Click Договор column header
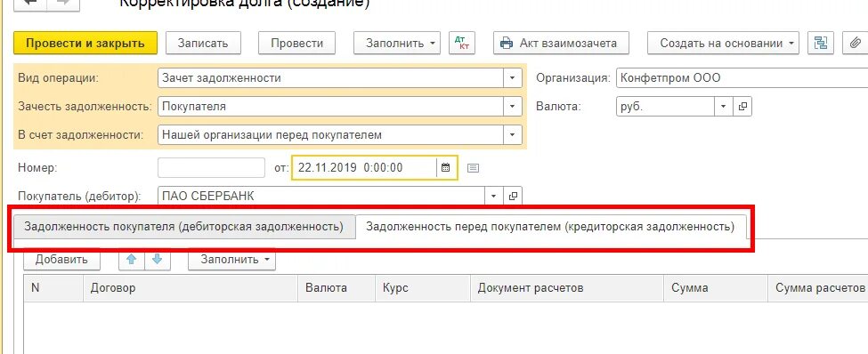Viewport: 868px width, 354px height. (191, 288)
